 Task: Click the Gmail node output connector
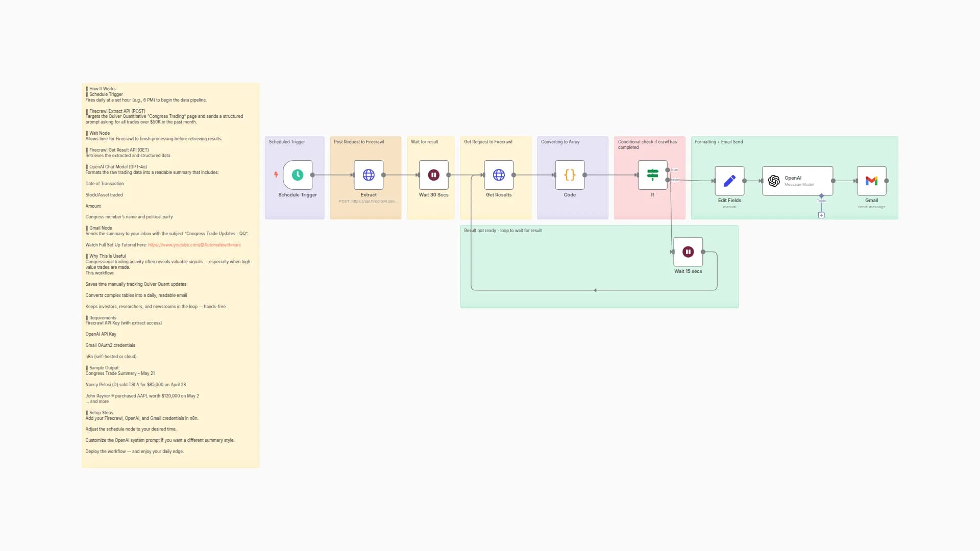pyautogui.click(x=887, y=181)
